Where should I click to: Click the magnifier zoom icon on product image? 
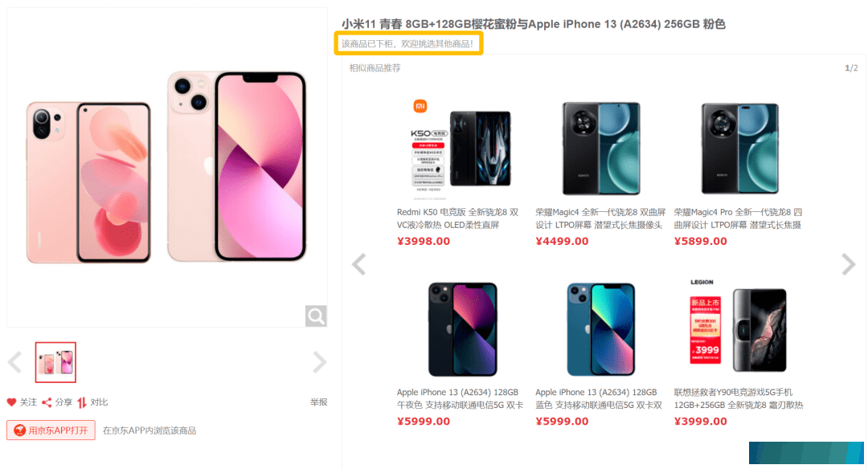316,316
